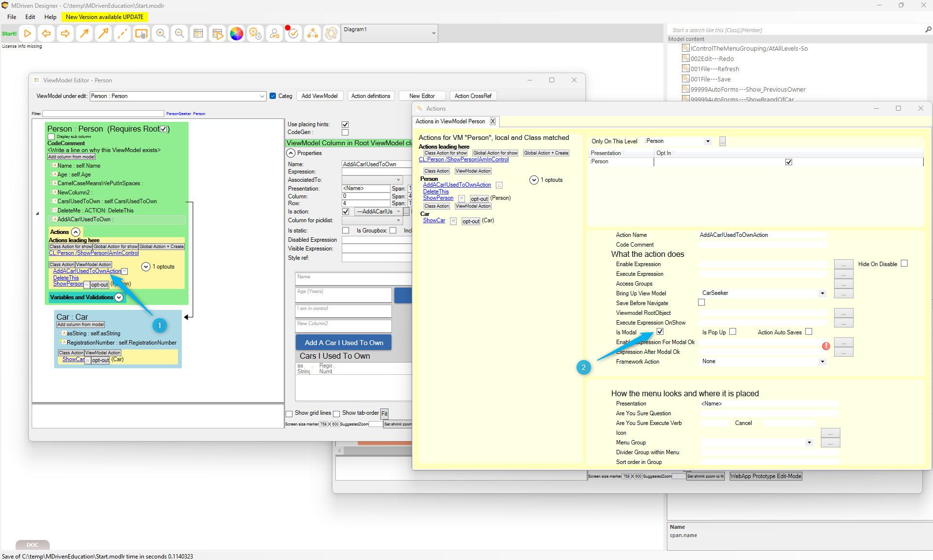Expand the Framework Action dropdown

click(x=822, y=362)
